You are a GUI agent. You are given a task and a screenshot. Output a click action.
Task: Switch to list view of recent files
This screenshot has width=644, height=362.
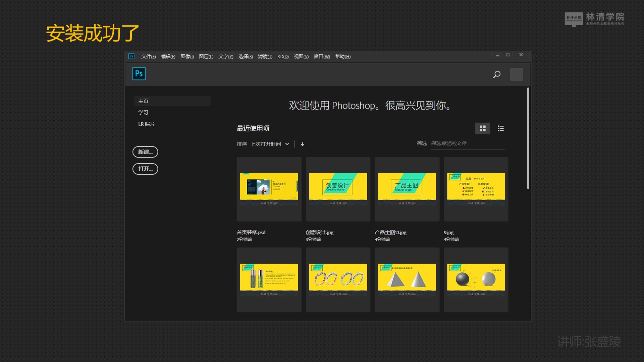(x=501, y=128)
